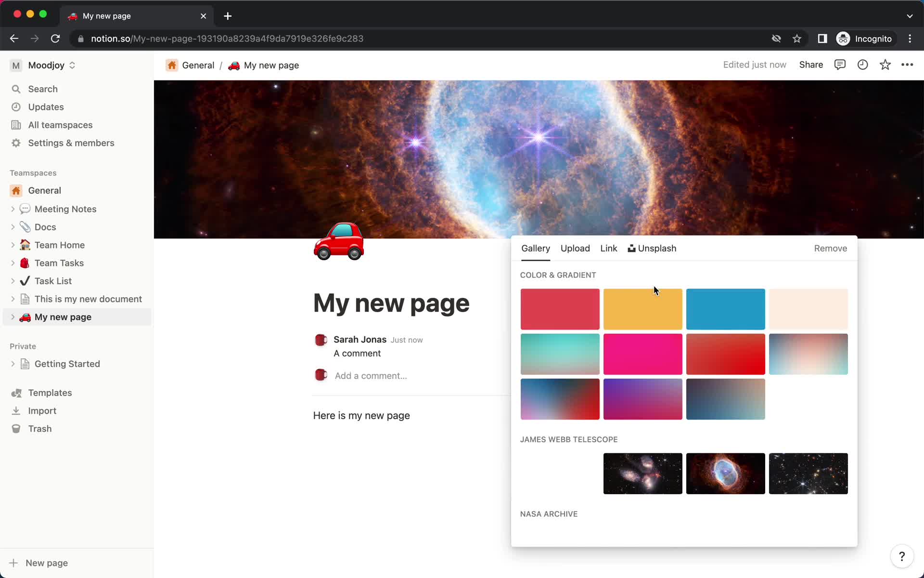Click the pink gradient color swatch
The height and width of the screenshot is (578, 924).
(x=642, y=354)
